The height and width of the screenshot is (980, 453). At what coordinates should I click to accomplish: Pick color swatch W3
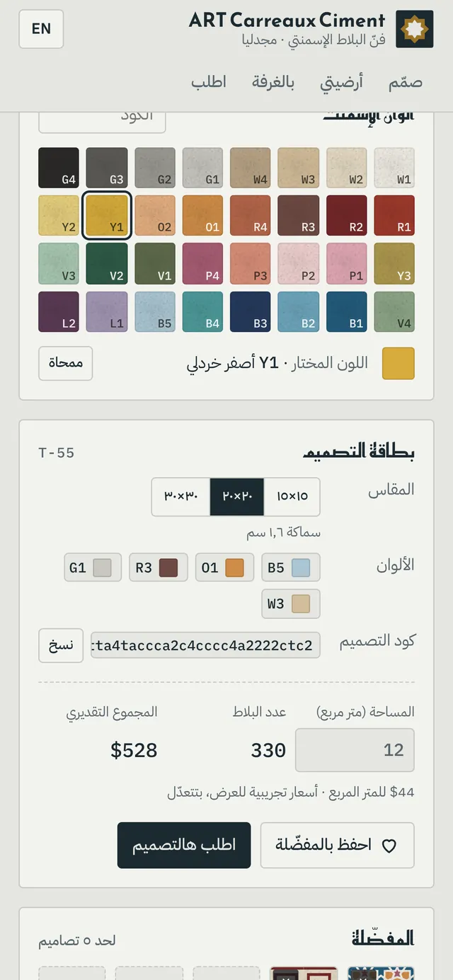[298, 168]
